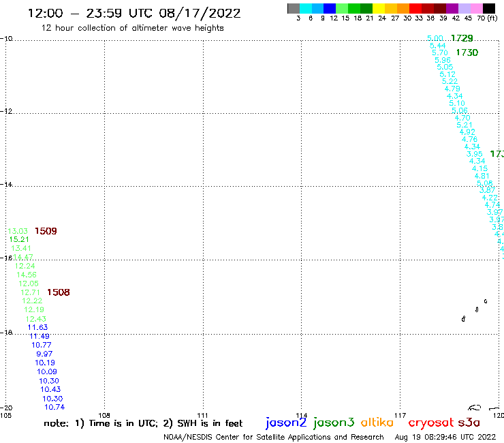This screenshot has width=504, height=443.
Task: Click the jason2 satellite label
Action: (286, 423)
